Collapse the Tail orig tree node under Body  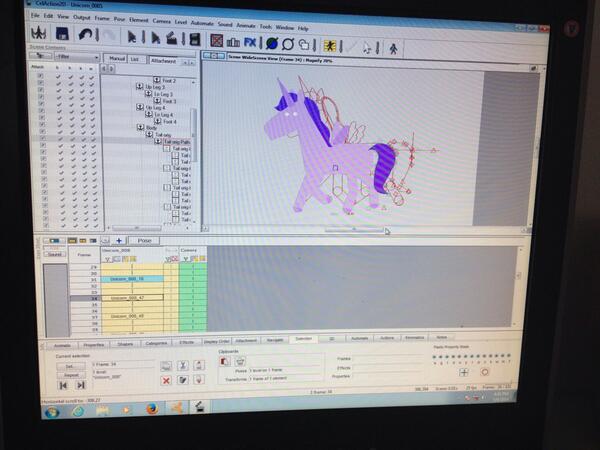[x=149, y=134]
